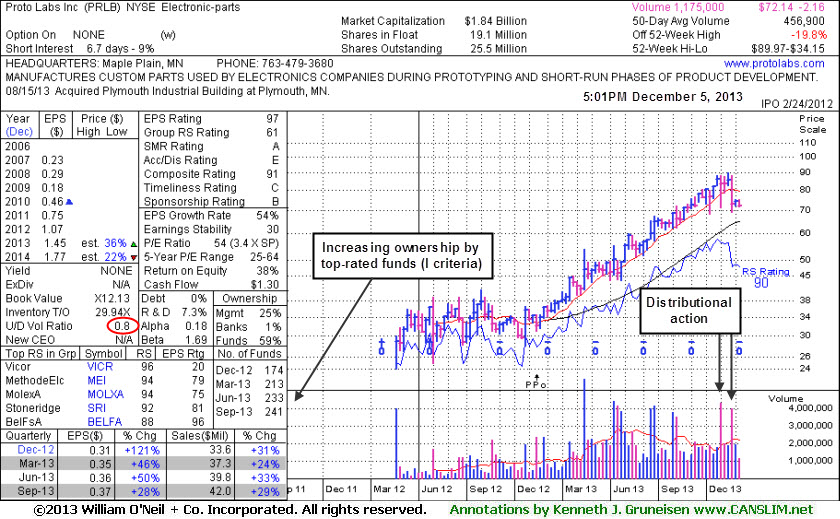
Task: Click the RS Rating 90 label on chart
Action: pyautogui.click(x=766, y=277)
